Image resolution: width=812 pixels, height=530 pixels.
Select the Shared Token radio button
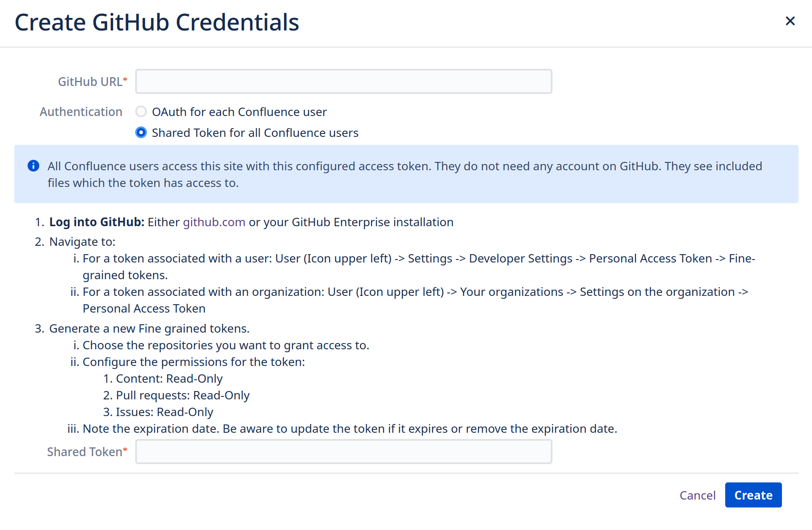141,133
